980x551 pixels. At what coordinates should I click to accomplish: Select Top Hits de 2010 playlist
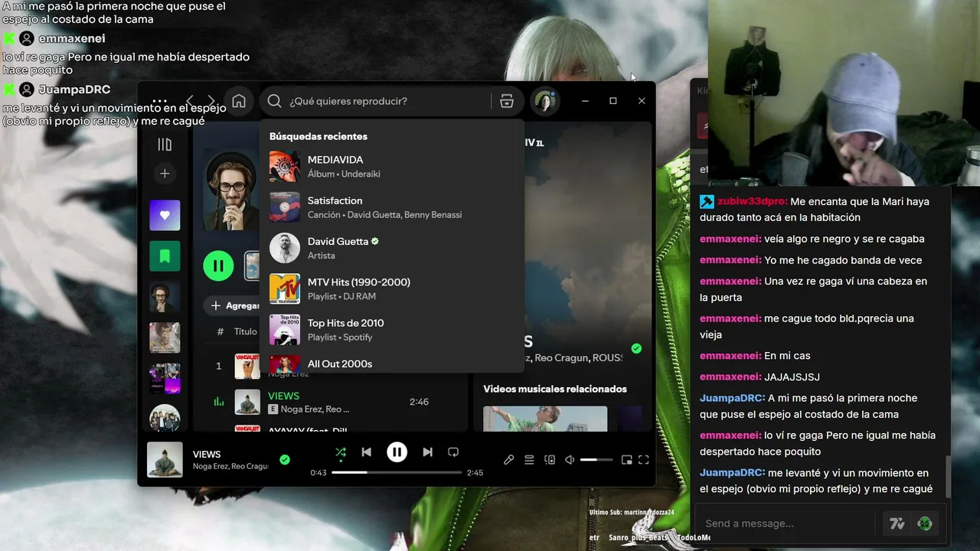point(392,329)
